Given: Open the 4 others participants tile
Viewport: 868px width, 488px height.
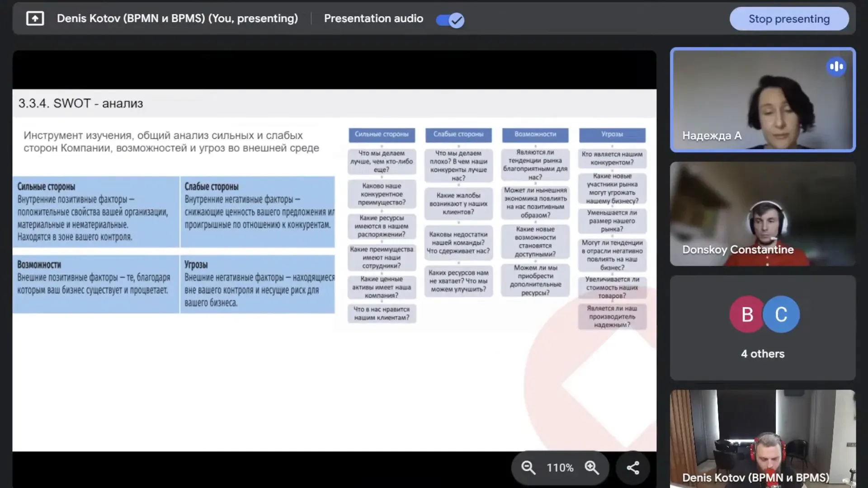Looking at the screenshot, I should pyautogui.click(x=762, y=354).
